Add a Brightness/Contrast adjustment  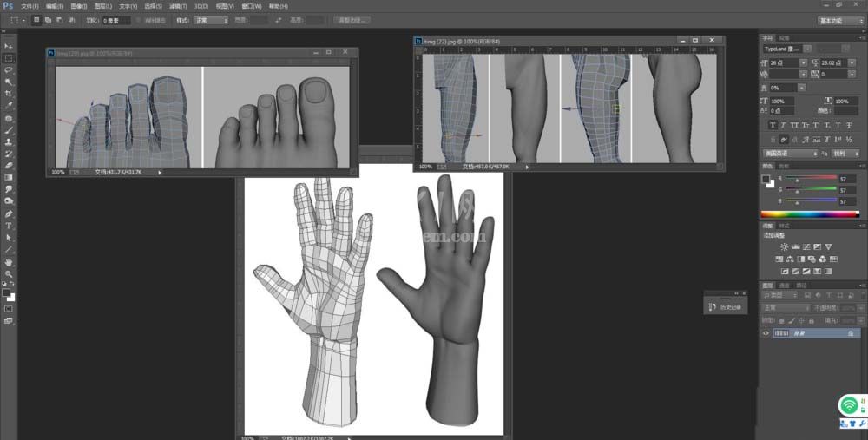[x=784, y=246]
